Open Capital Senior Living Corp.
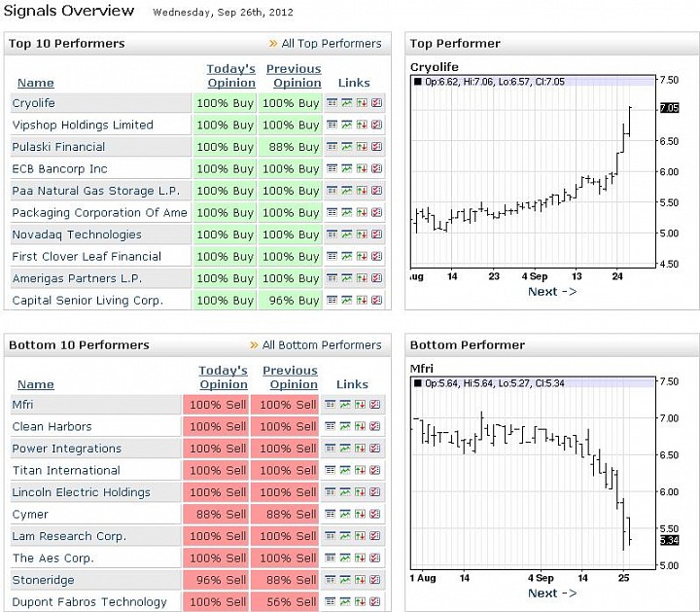This screenshot has height=612, width=700. point(87,300)
